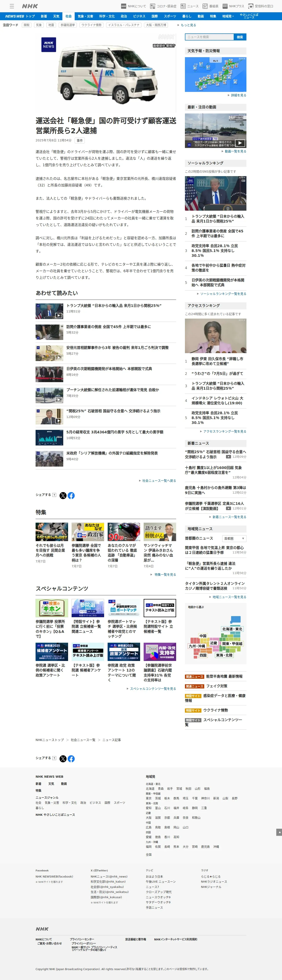Share article on Facebook above 特集
The image size is (282, 980).
click(71, 495)
